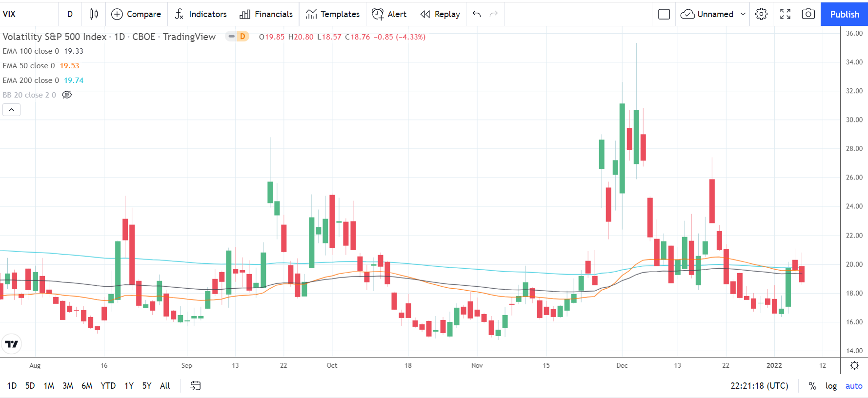Set range to 5D

[30, 386]
